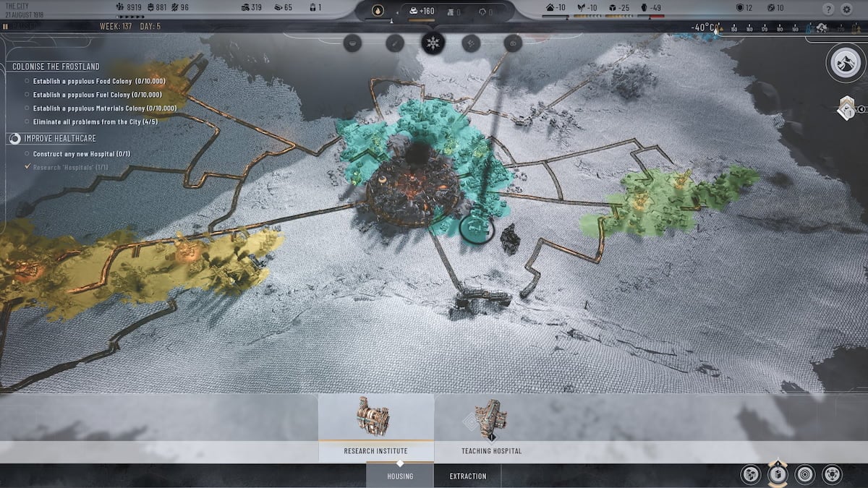Open the Housing tab at bottom

(401, 476)
